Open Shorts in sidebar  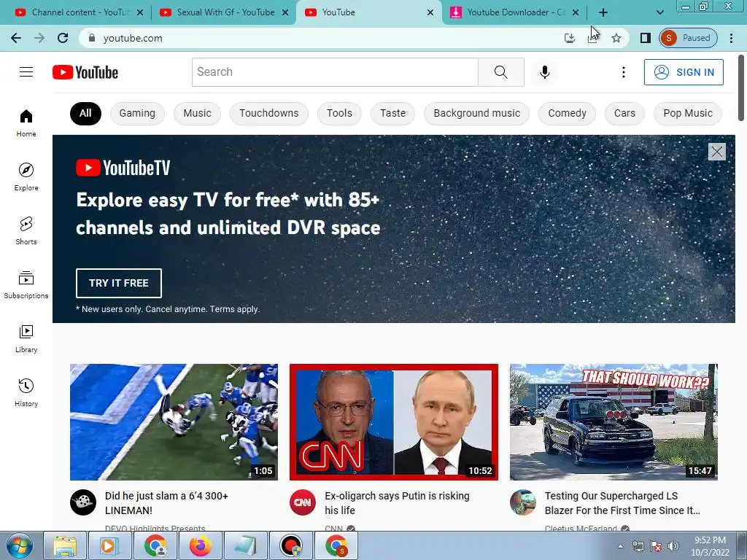(x=26, y=230)
